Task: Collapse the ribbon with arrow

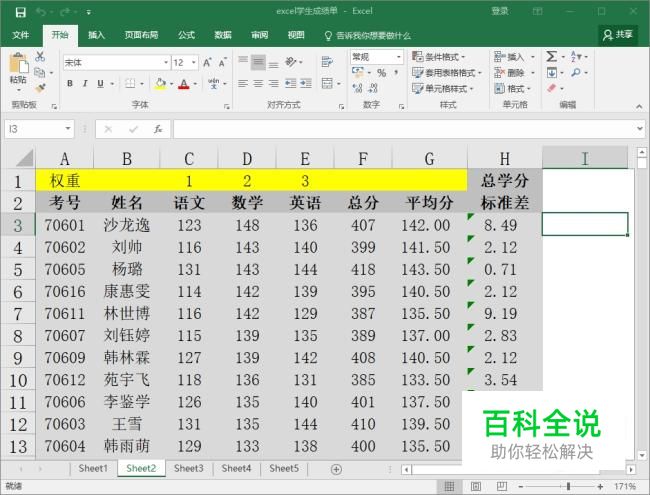Action: pos(639,107)
